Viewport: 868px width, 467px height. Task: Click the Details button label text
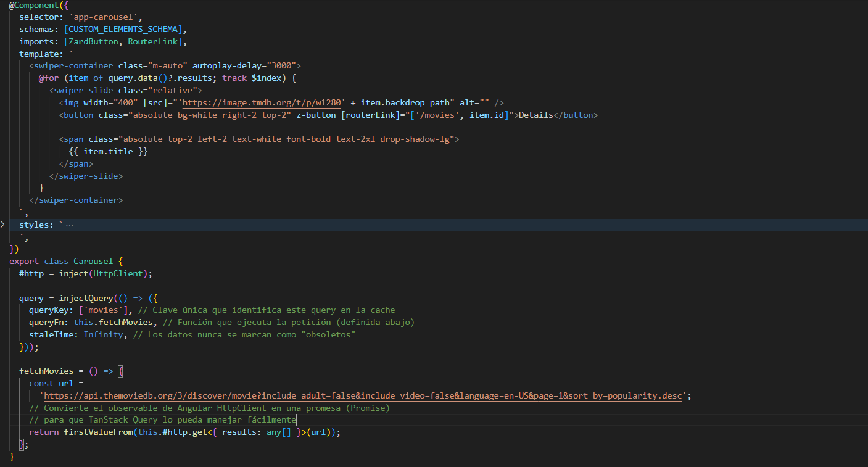click(535, 115)
